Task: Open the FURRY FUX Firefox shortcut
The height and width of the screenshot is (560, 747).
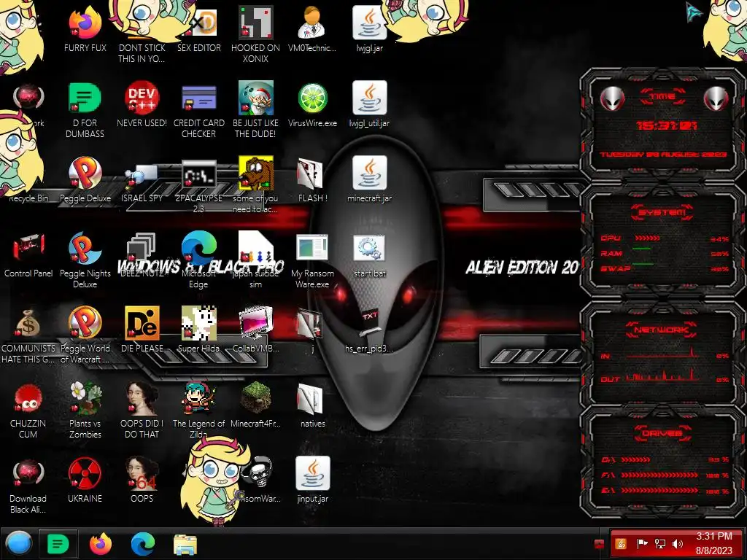Action: pyautogui.click(x=85, y=24)
